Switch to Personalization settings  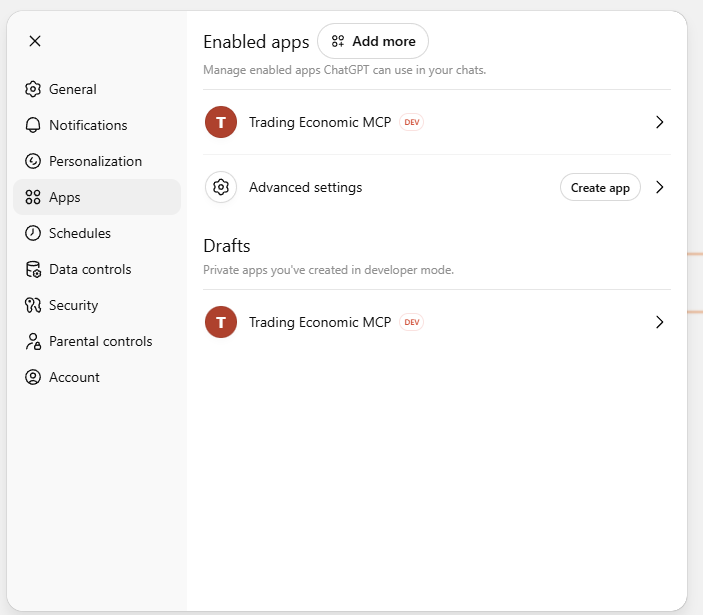pyautogui.click(x=95, y=161)
